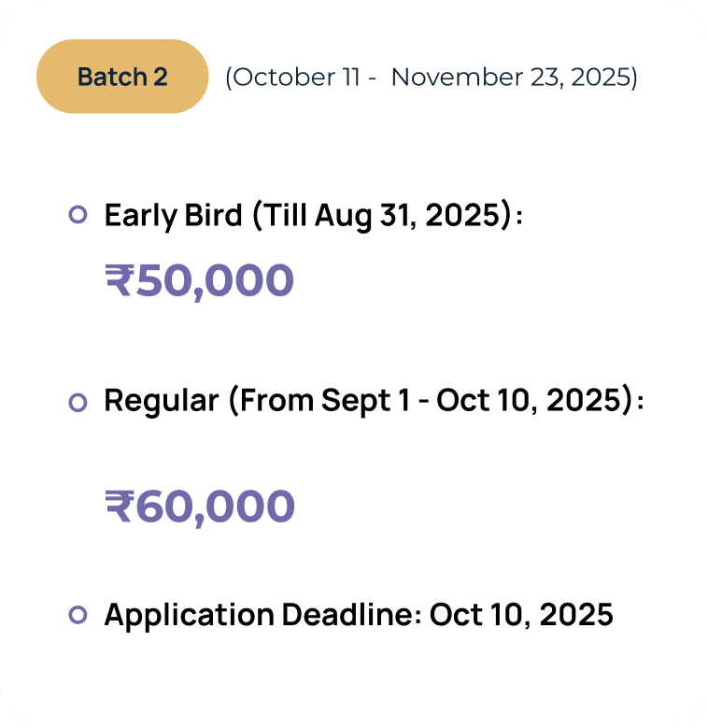Click the October 11 - November 23 date range

pos(432,77)
